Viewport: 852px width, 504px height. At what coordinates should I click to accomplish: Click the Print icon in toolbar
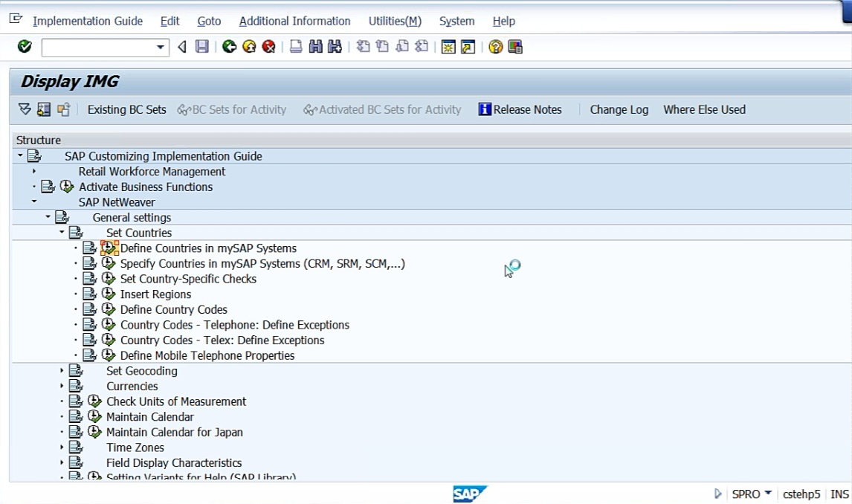click(x=296, y=47)
